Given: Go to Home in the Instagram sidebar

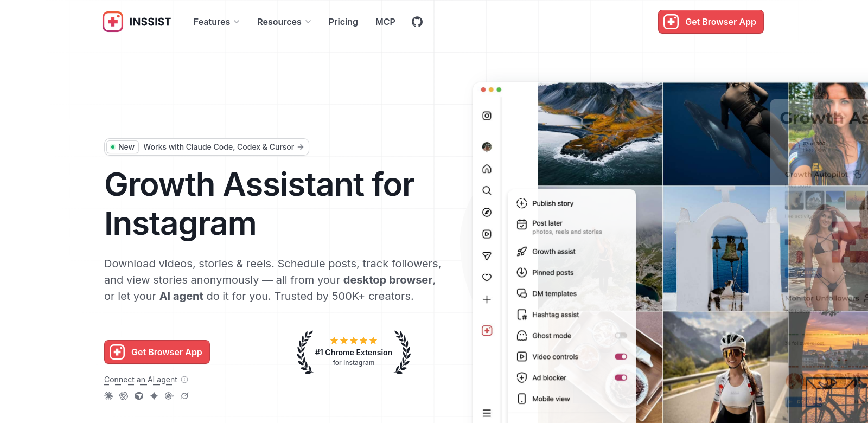Looking at the screenshot, I should coord(487,169).
